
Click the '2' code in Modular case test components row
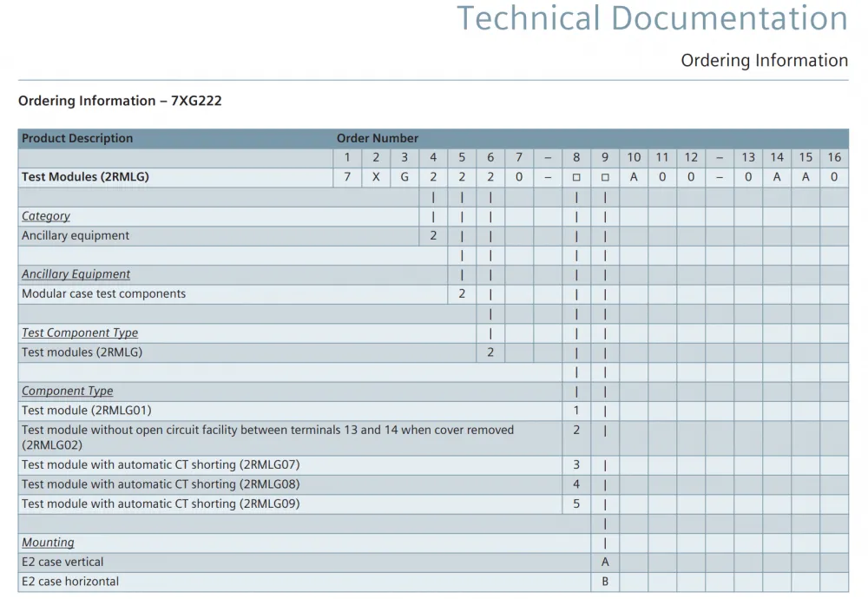pyautogui.click(x=462, y=294)
